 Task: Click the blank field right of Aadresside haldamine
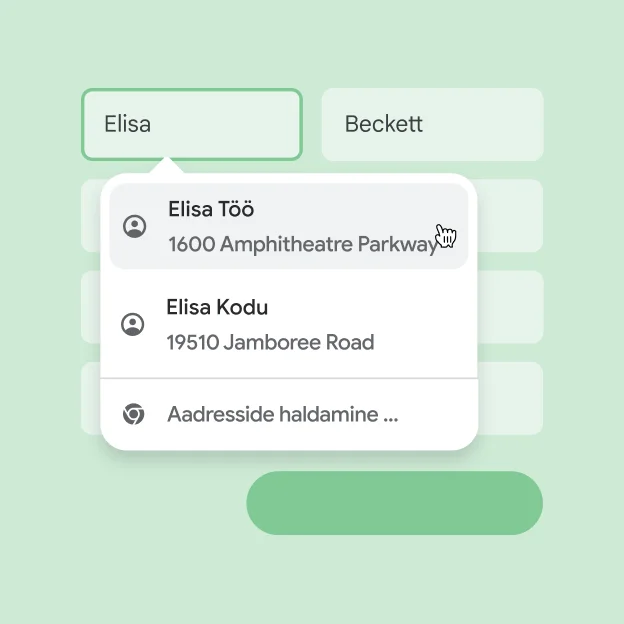coord(511,398)
